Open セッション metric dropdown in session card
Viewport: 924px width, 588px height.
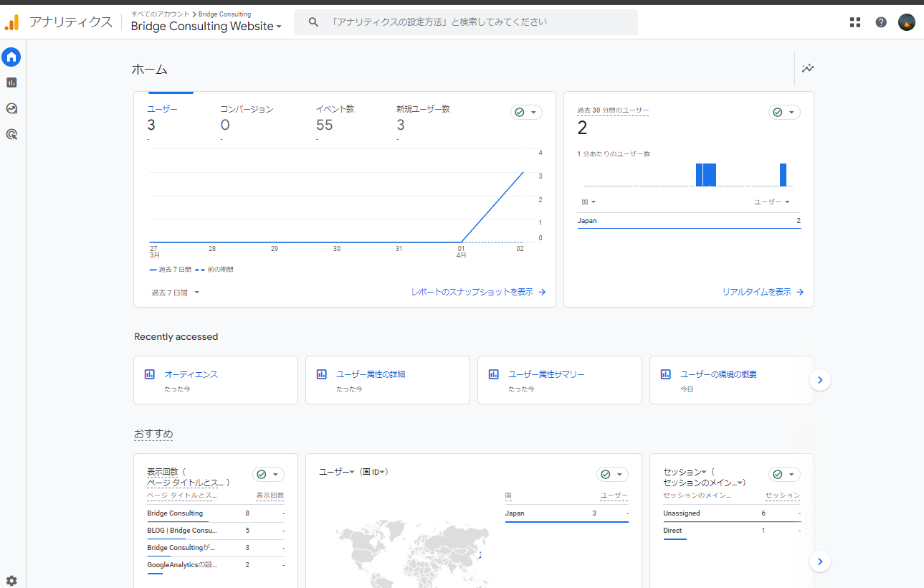click(685, 472)
